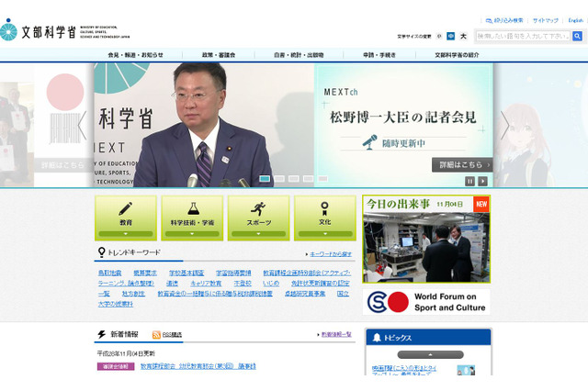588x391 pixels.
Task: Switch site language via English link
Action: 576,20
